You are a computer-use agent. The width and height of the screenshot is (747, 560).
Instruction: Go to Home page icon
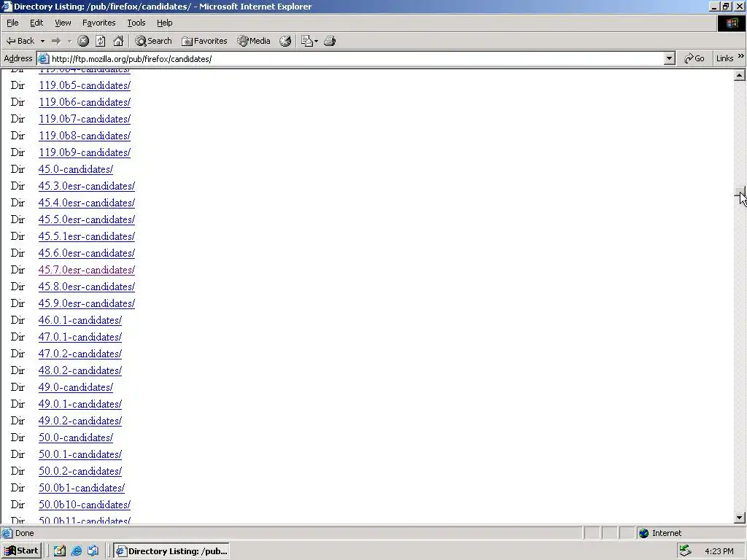118,41
